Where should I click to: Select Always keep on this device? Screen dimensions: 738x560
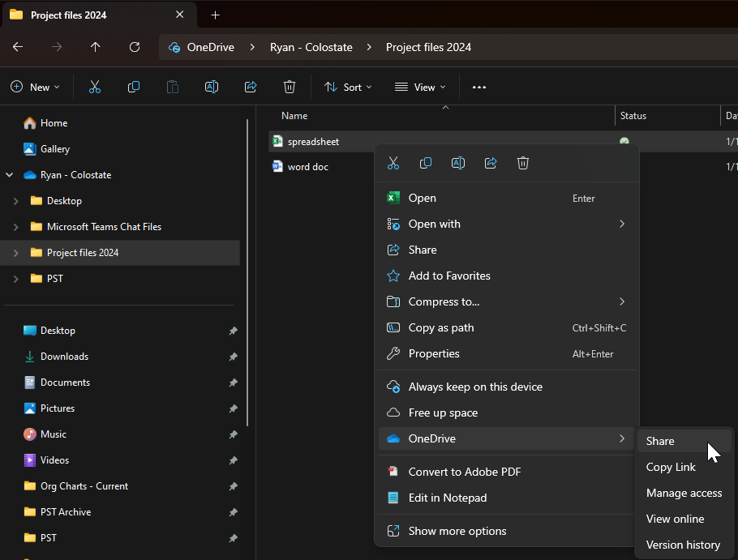click(475, 387)
